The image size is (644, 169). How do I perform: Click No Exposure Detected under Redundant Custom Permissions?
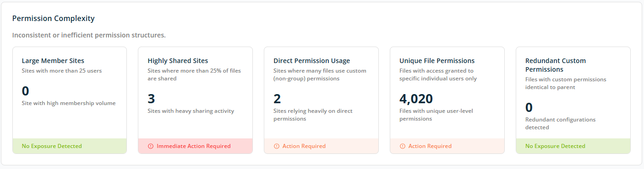555,146
